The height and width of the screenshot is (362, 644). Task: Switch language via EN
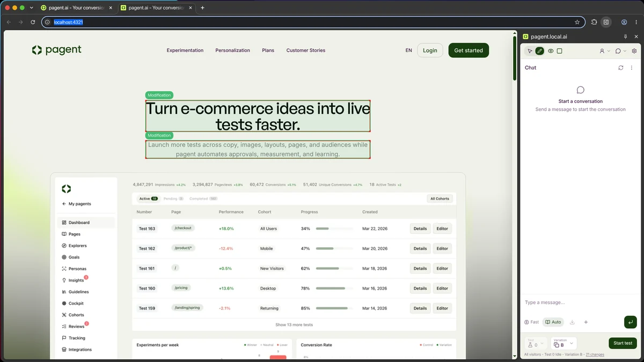(408, 50)
